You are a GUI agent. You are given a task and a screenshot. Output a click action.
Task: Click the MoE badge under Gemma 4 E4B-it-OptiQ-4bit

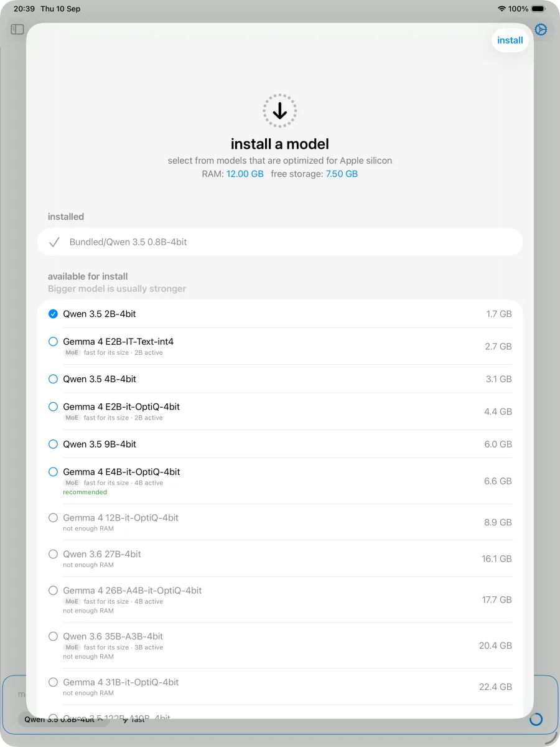click(x=72, y=483)
